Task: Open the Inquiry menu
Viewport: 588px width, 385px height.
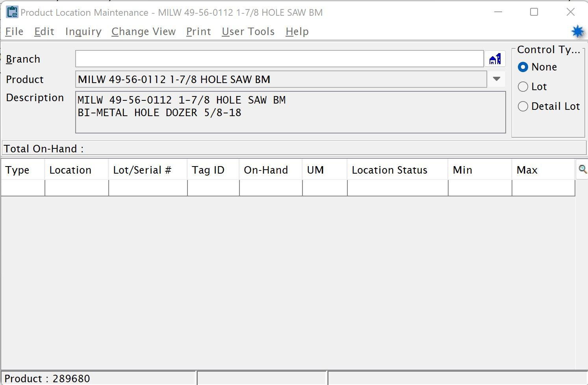Action: coord(83,31)
